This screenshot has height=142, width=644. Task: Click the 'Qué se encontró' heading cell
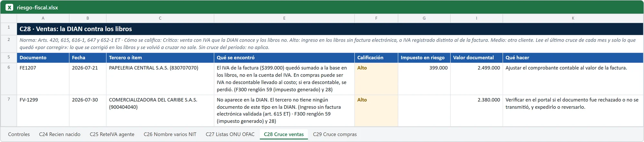(x=284, y=57)
